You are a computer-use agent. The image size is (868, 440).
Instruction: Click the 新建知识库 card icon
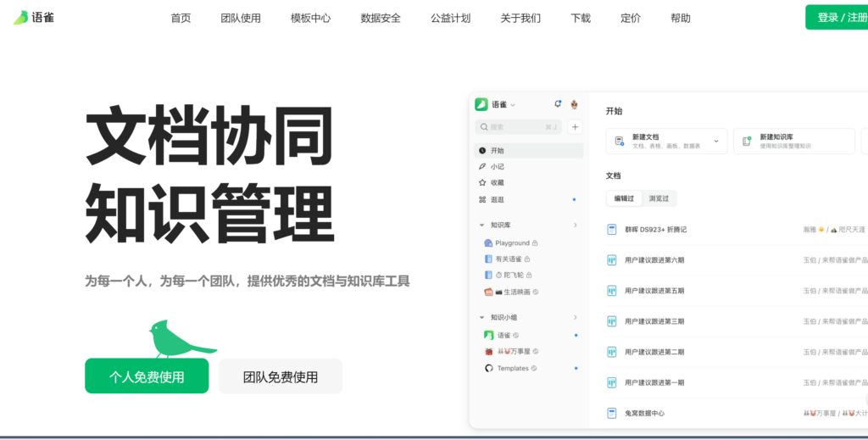click(747, 141)
